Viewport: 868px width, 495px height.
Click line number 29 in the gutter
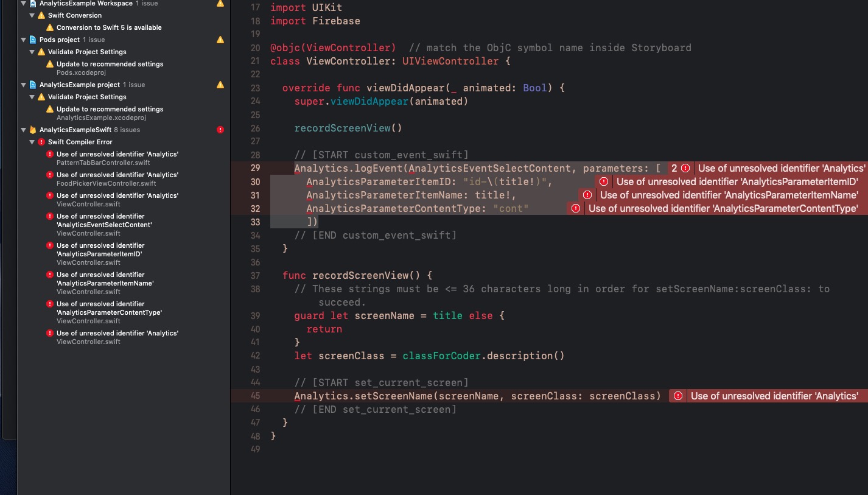coord(255,168)
